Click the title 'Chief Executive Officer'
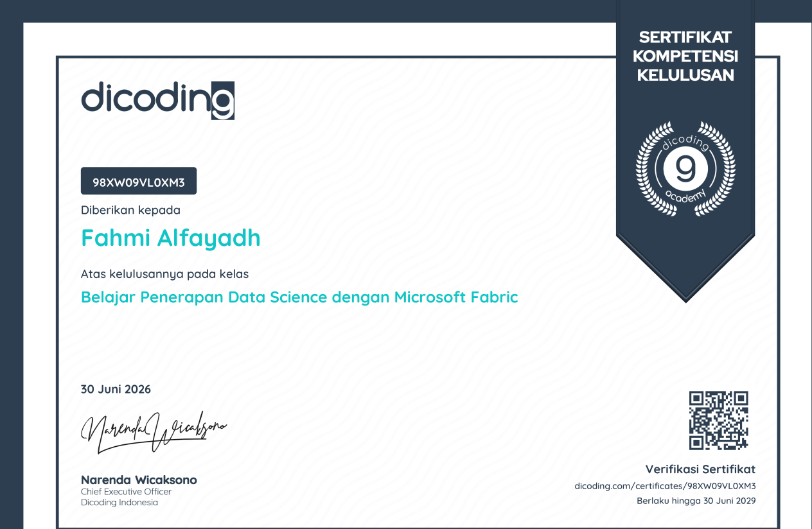The height and width of the screenshot is (529, 812). coord(126,492)
